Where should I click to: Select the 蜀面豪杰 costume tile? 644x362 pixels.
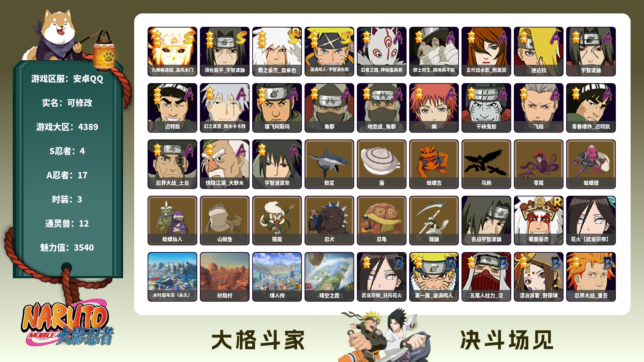[x=538, y=221]
